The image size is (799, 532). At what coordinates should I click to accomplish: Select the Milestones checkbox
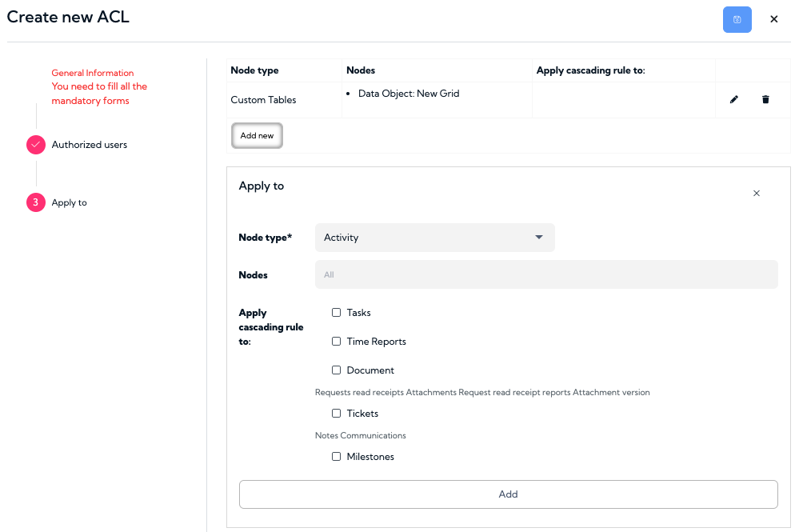pyautogui.click(x=336, y=457)
